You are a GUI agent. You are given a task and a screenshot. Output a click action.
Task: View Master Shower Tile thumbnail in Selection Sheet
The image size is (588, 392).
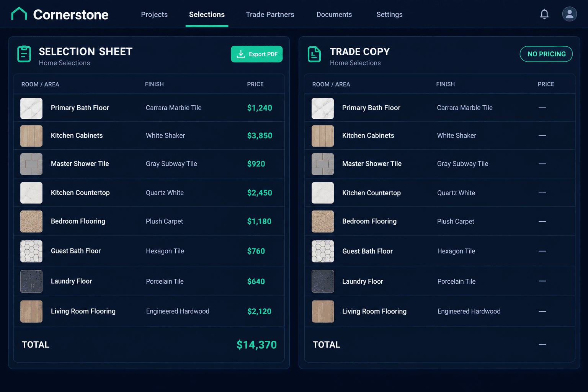[31, 164]
